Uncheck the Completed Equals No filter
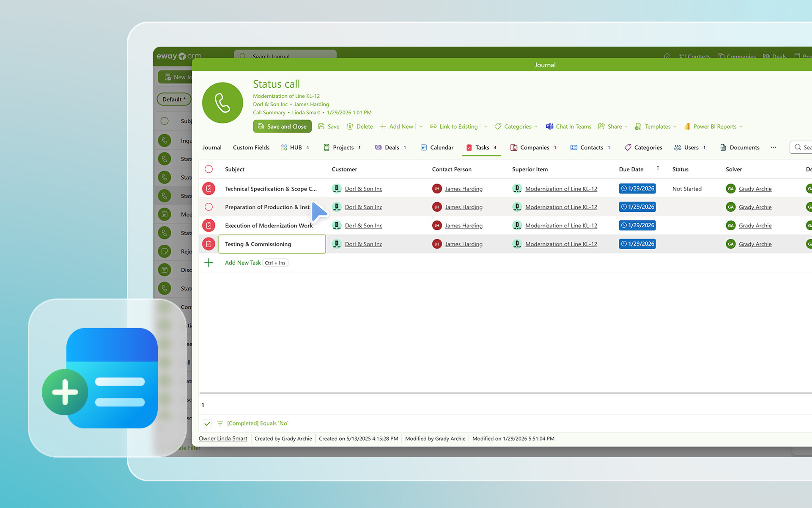The height and width of the screenshot is (508, 812). (207, 423)
